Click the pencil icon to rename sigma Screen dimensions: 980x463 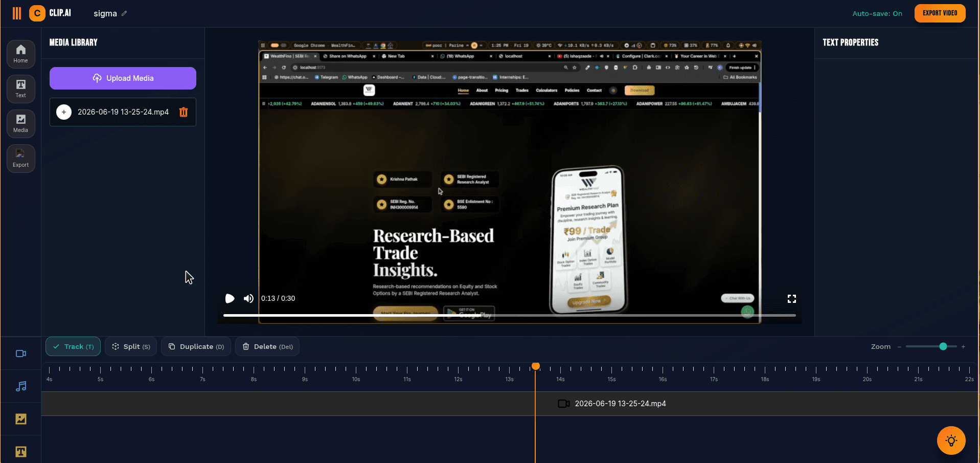[x=124, y=13]
